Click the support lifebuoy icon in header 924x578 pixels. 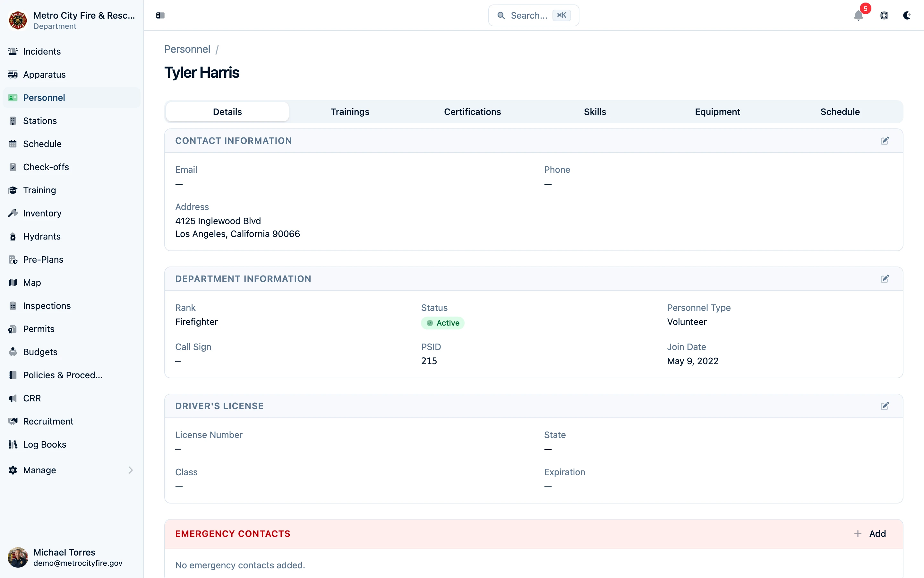[884, 15]
